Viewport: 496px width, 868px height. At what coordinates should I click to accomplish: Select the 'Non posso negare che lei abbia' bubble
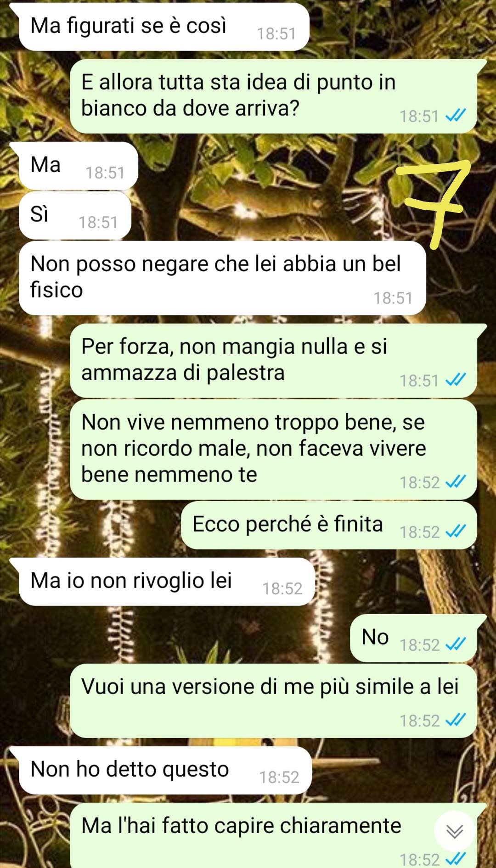(x=222, y=278)
